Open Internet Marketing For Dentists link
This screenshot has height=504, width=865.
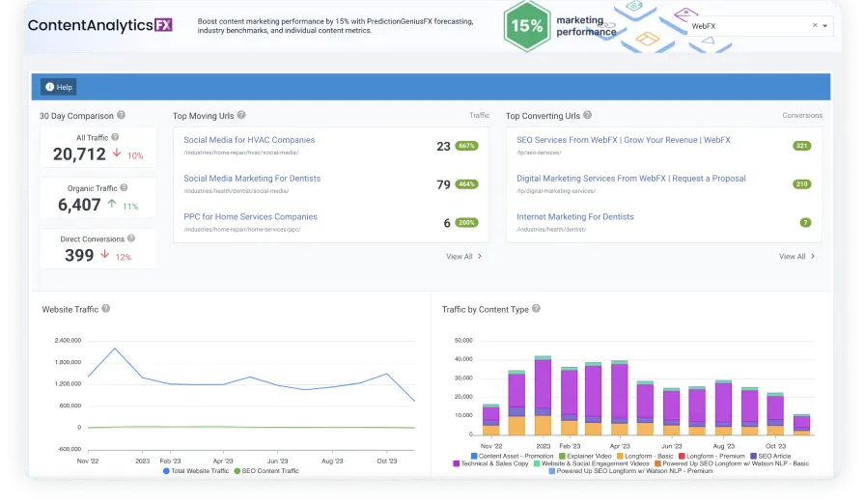pyautogui.click(x=575, y=217)
